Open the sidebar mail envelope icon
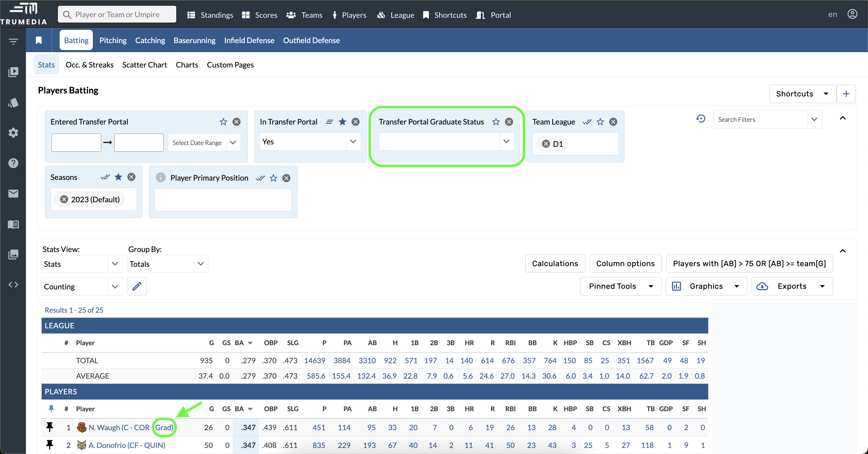 pyautogui.click(x=13, y=194)
